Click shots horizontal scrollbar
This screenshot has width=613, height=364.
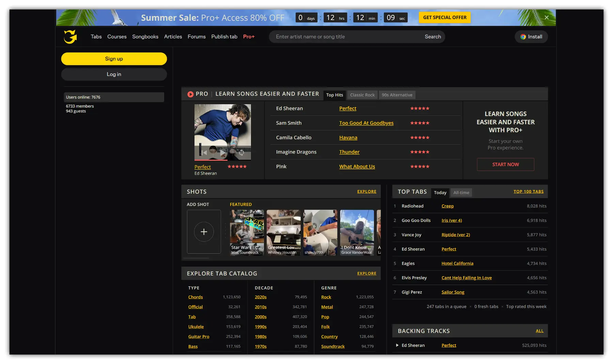(x=197, y=259)
